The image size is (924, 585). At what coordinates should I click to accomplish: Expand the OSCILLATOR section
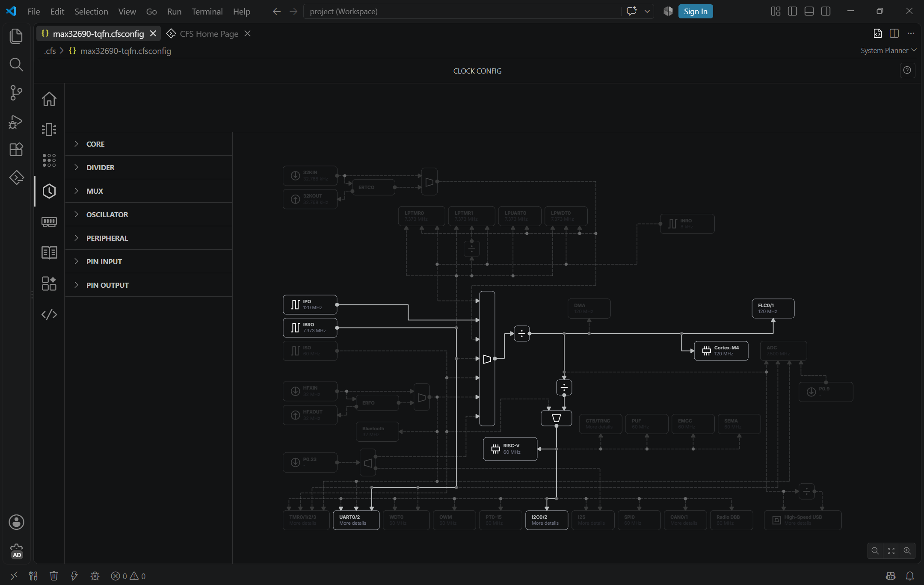pos(149,215)
